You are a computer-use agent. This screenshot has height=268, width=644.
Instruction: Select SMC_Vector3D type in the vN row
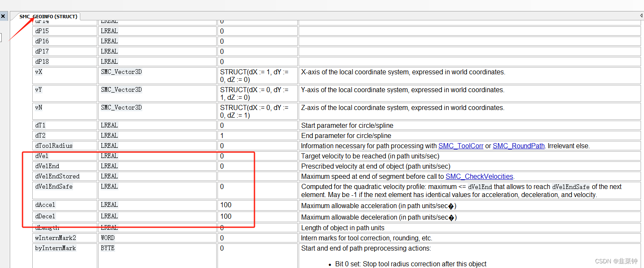[121, 108]
